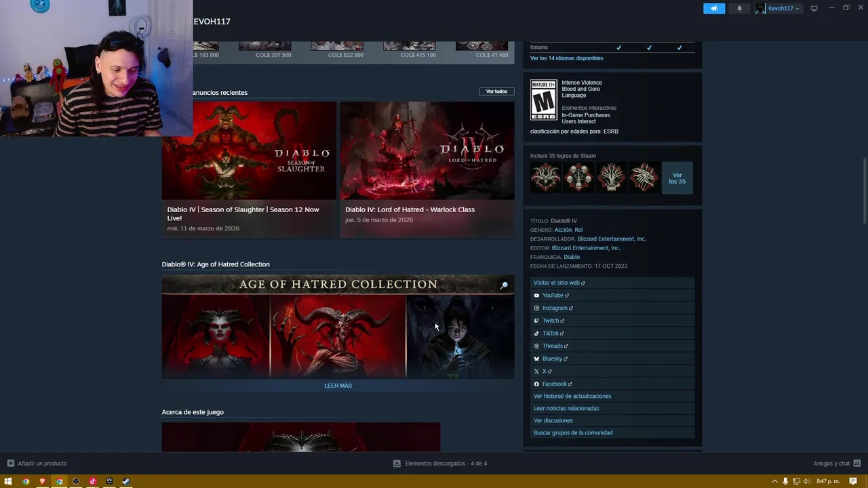
Task: Open the Facebook external link
Action: pos(557,384)
